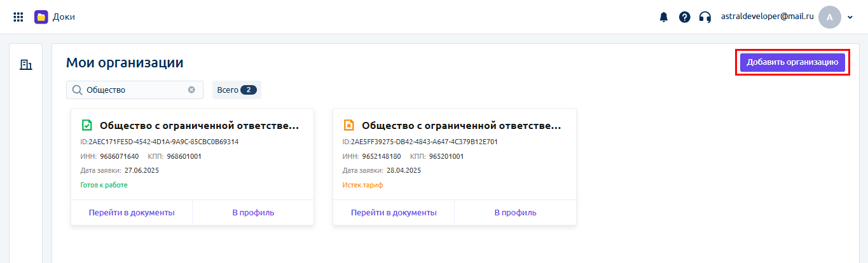Click the user avatar with letter A
Viewport: 868px width, 263px height.
[x=830, y=17]
